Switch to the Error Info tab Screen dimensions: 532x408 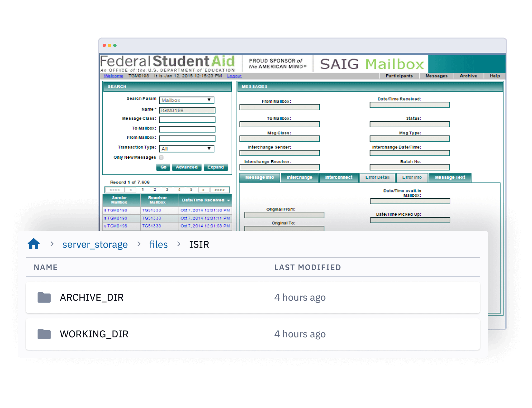pos(412,177)
